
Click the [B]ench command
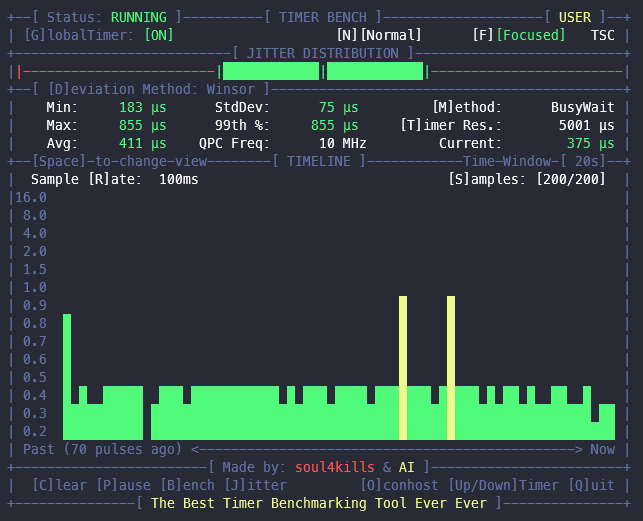[188, 485]
